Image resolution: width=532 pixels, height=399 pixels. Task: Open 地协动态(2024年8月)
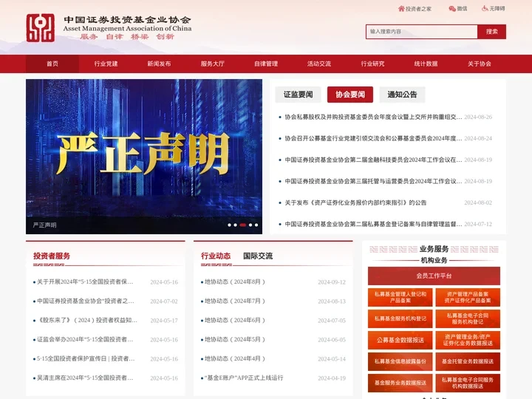click(x=235, y=282)
